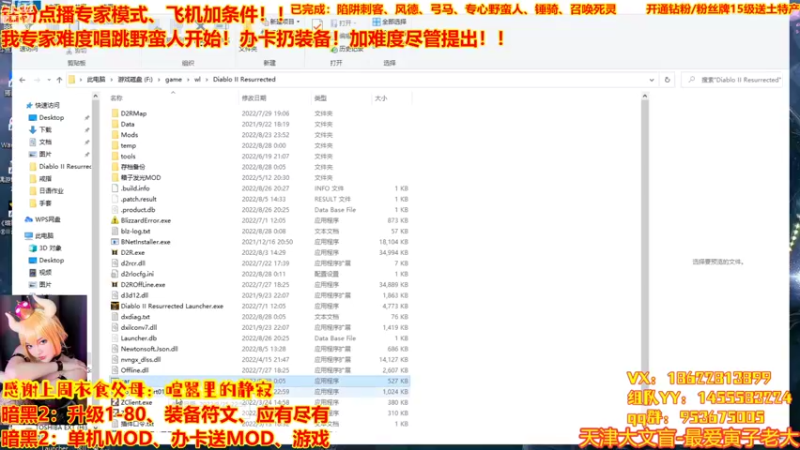Viewport: 800px width, 450px height.
Task: Click the blz-log.txt file icon
Action: pos(115,231)
